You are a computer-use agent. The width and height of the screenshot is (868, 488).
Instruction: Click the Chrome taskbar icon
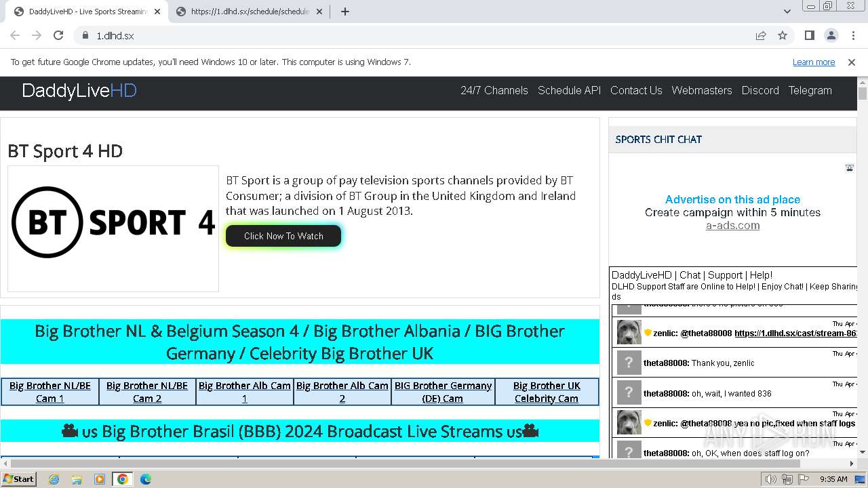[x=123, y=479]
